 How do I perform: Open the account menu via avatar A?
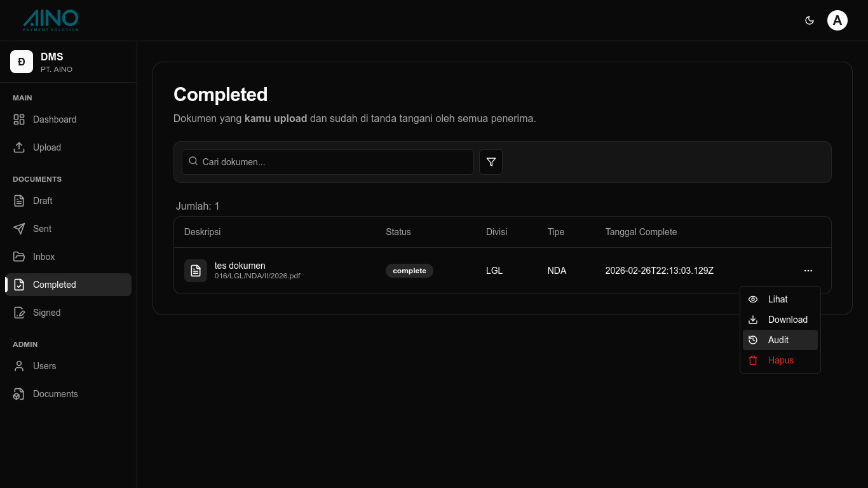837,20
